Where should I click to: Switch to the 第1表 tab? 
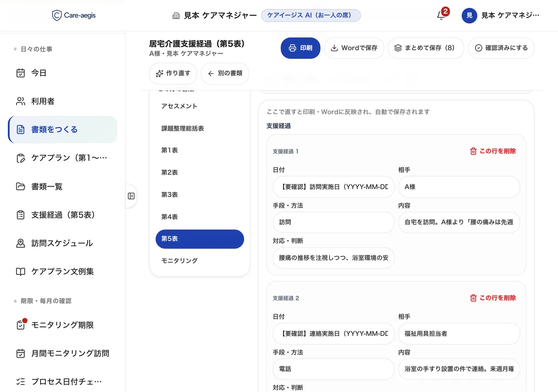[x=200, y=150]
